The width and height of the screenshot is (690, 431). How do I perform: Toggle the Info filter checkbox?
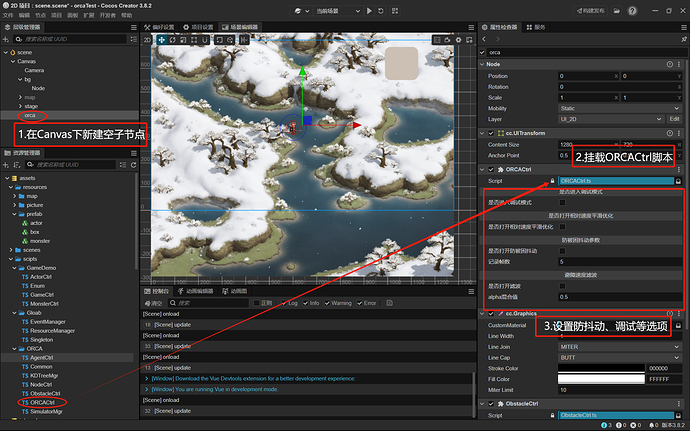[305, 303]
